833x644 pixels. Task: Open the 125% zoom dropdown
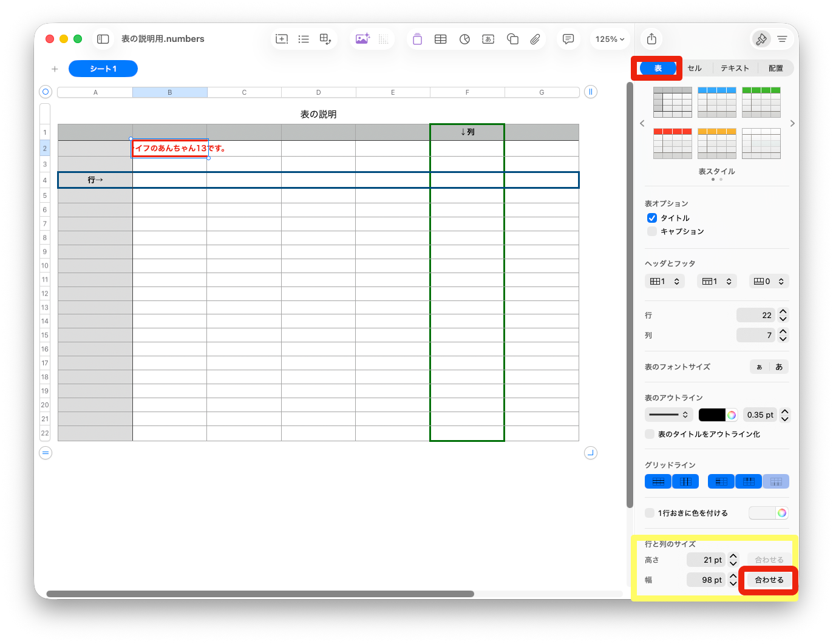tap(610, 39)
